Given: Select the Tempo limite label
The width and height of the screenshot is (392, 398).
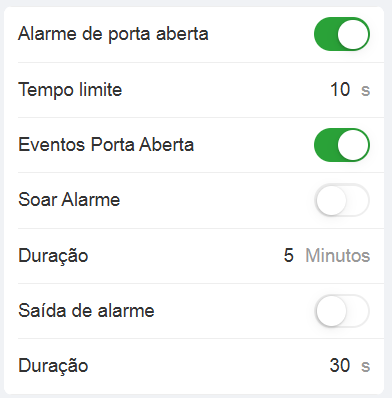Looking at the screenshot, I should click(70, 90).
